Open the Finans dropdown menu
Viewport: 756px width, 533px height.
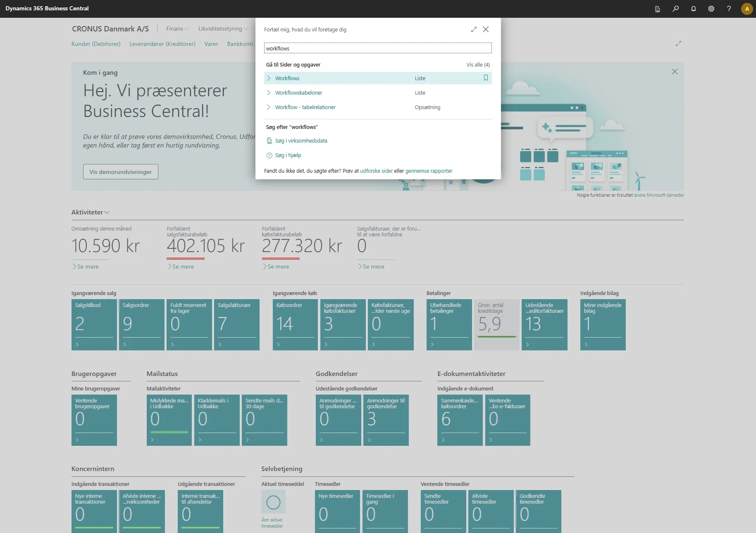pos(177,29)
